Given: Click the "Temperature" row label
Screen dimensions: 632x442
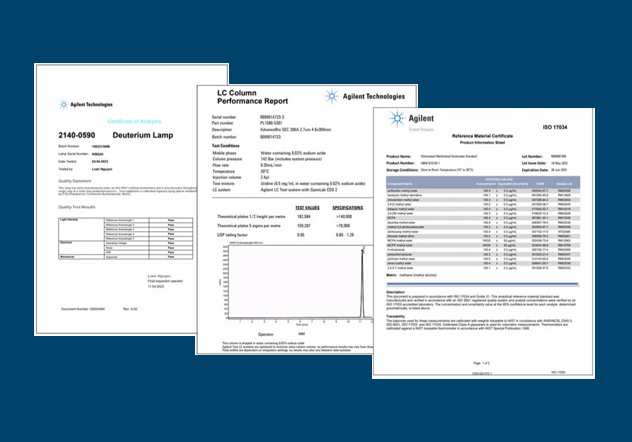Looking at the screenshot, I should pos(223,171).
